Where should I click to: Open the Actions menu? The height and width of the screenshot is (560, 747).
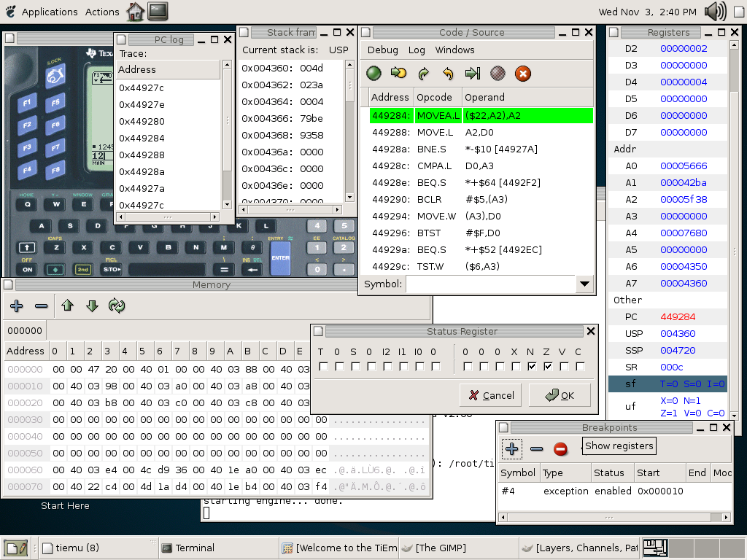102,12
